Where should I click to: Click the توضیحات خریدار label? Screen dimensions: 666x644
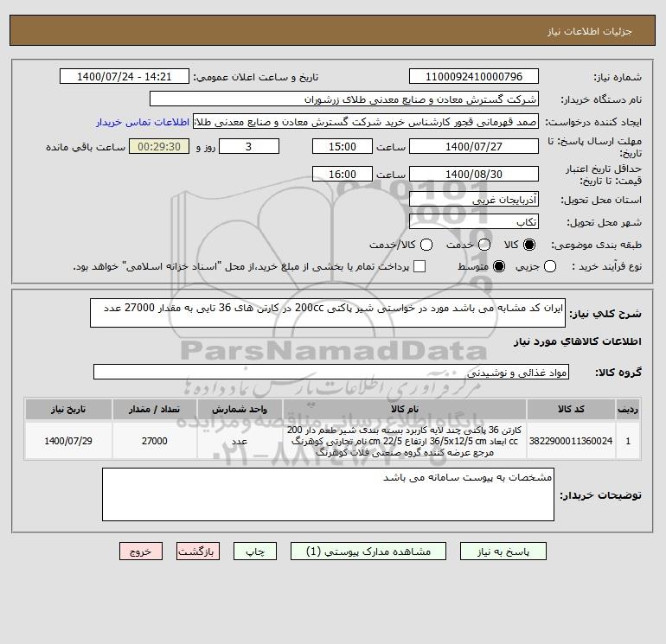[x=600, y=495]
